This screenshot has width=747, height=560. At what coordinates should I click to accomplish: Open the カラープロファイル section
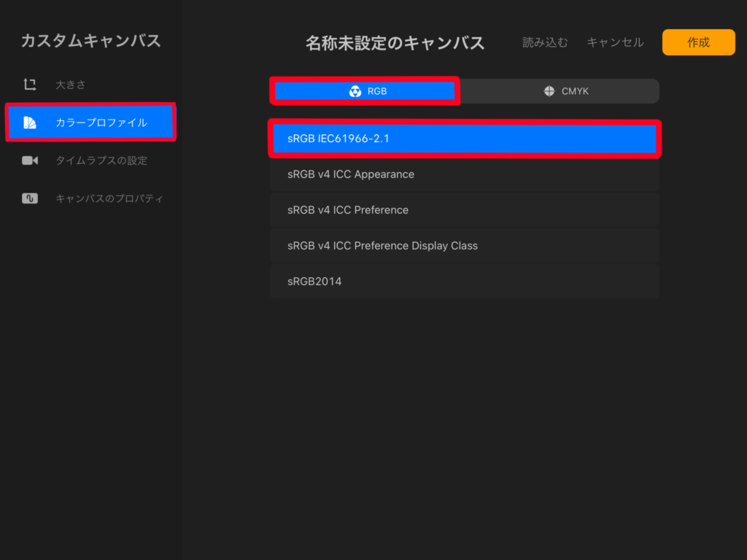pos(90,122)
